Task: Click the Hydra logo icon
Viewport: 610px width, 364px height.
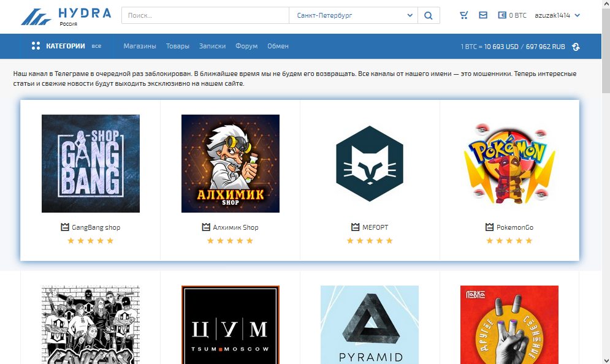Action: 36,17
